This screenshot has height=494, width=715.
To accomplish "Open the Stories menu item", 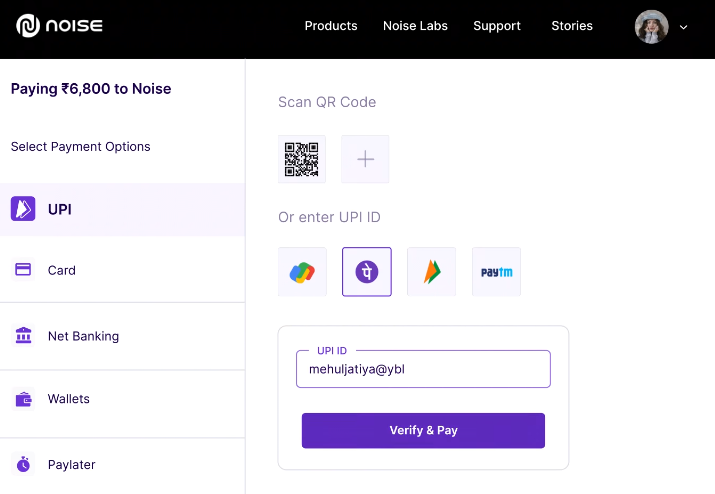I will coord(572,26).
